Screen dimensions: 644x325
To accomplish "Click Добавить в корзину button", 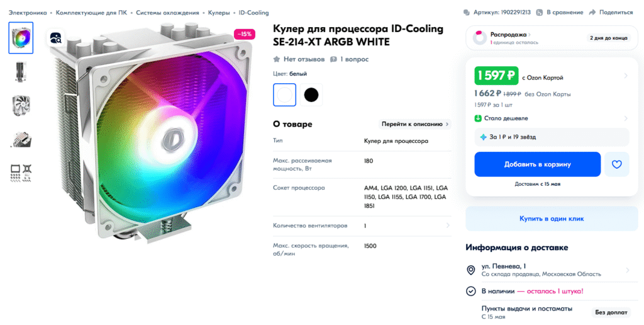I will (538, 164).
